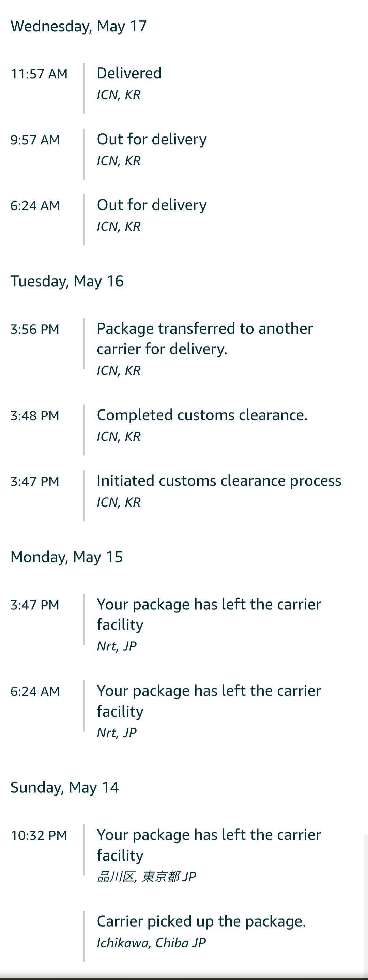Click the 10:32 PM timestamp

pos(39,835)
